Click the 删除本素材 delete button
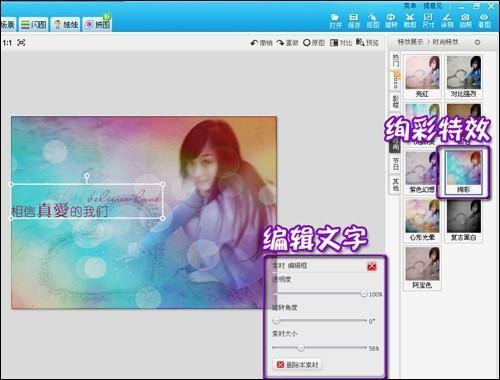Image resolution: width=500 pixels, height=380 pixels. (x=298, y=365)
